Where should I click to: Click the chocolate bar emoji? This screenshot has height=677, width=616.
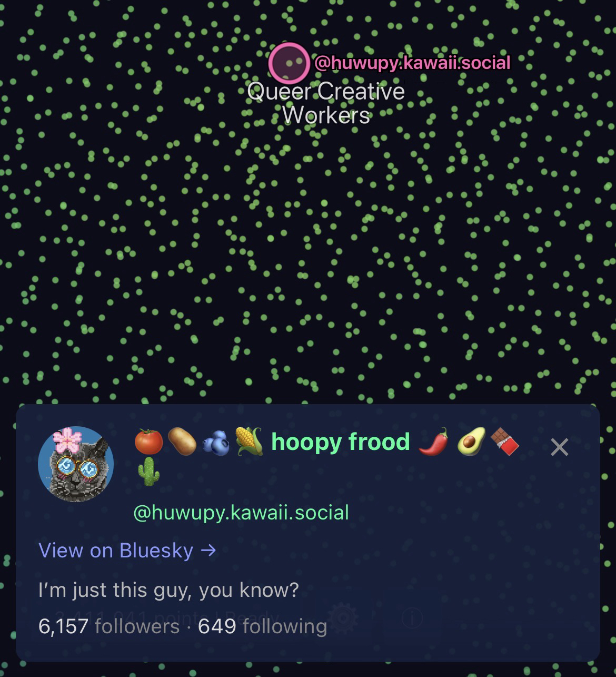[x=504, y=441]
